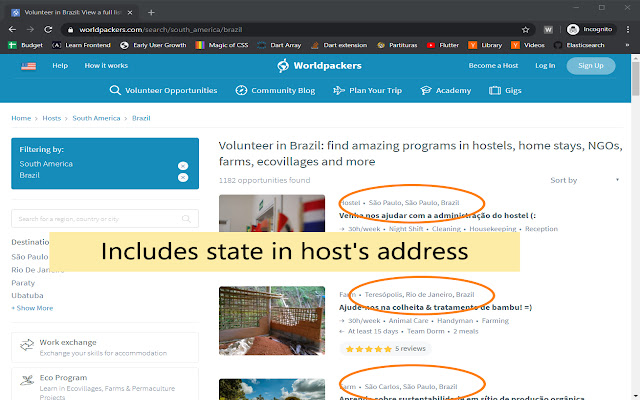Reload the page with refresh icon
This screenshot has width=640, height=400.
click(48, 29)
